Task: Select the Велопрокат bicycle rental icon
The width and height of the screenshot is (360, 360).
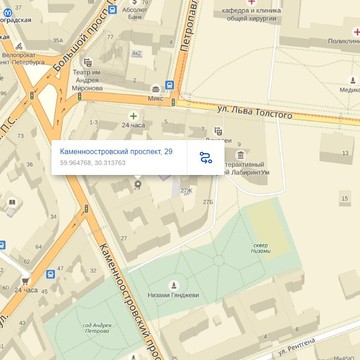Action: click(x=19, y=46)
